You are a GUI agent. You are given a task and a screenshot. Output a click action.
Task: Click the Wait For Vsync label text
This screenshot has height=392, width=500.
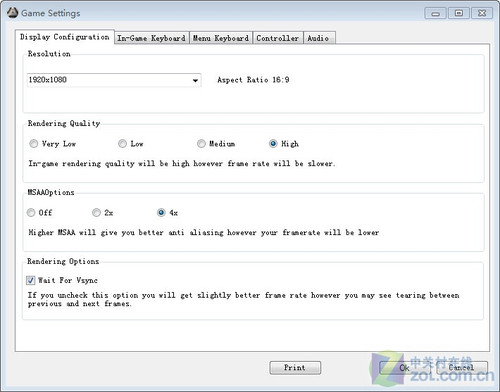click(x=68, y=280)
